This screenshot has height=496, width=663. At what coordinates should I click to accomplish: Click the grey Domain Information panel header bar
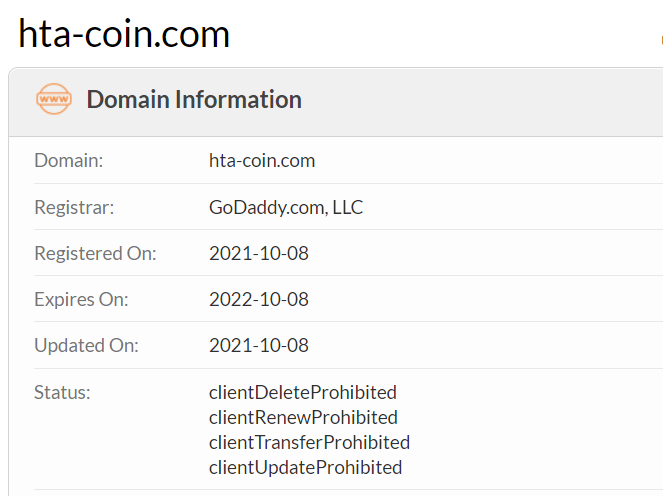pyautogui.click(x=450, y=101)
